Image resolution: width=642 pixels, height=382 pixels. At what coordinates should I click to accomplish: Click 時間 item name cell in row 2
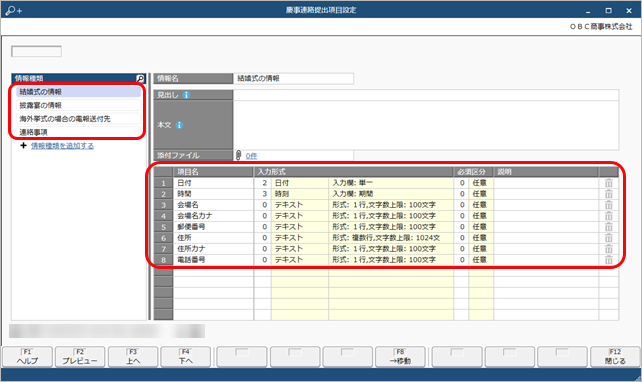coord(213,194)
